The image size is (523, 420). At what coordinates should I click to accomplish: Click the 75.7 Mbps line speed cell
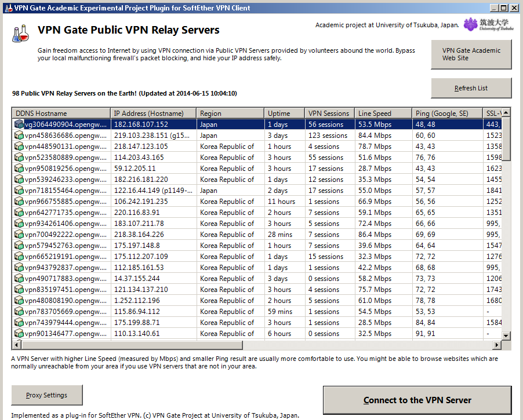[x=375, y=289]
